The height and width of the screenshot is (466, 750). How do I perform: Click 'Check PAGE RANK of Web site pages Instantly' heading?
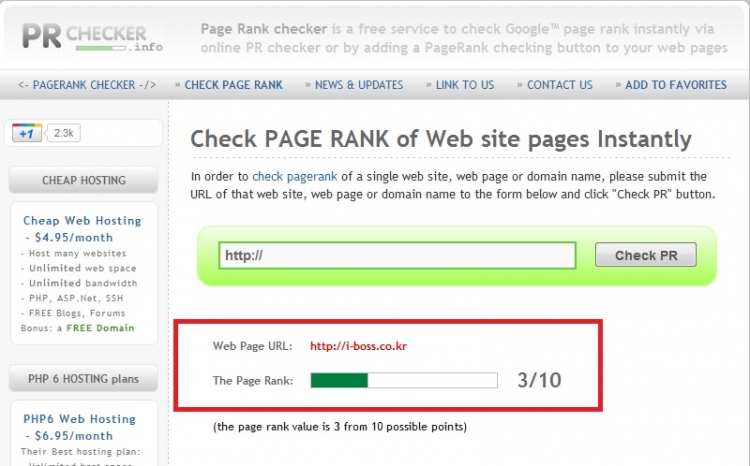pos(441,139)
